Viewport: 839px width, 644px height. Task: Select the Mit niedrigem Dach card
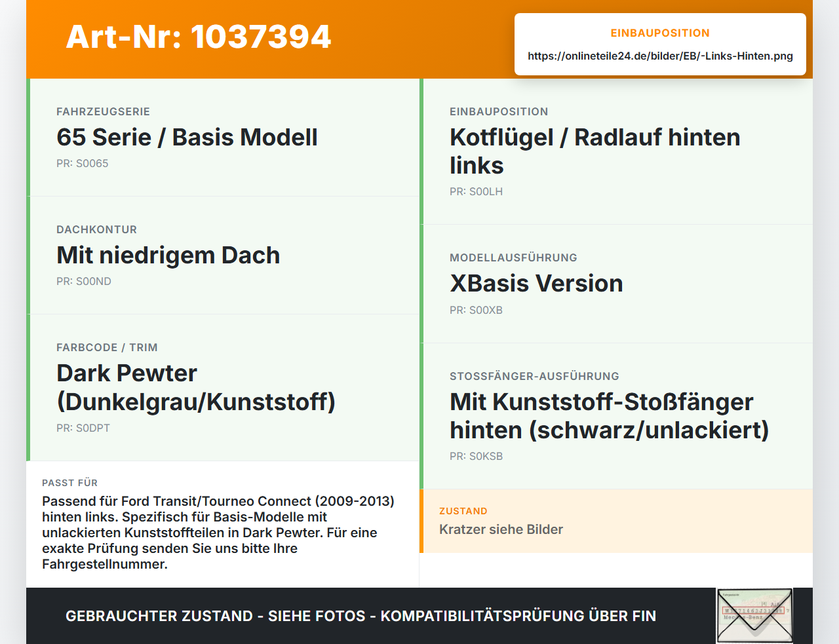tap(224, 256)
